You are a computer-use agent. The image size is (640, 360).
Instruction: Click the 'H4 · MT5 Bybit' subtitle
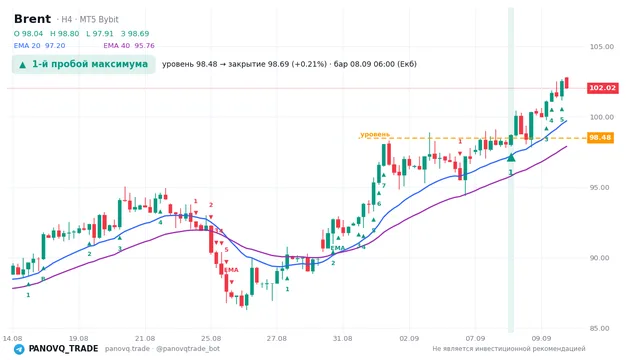pos(90,20)
